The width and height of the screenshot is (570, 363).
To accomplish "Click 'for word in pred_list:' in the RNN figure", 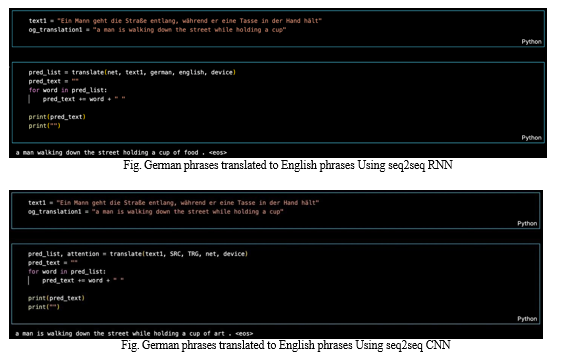I will click(x=68, y=90).
